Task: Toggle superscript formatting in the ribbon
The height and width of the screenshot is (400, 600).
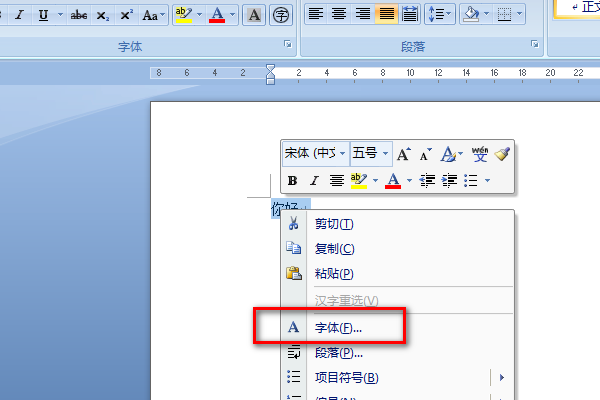Action: pos(126,15)
